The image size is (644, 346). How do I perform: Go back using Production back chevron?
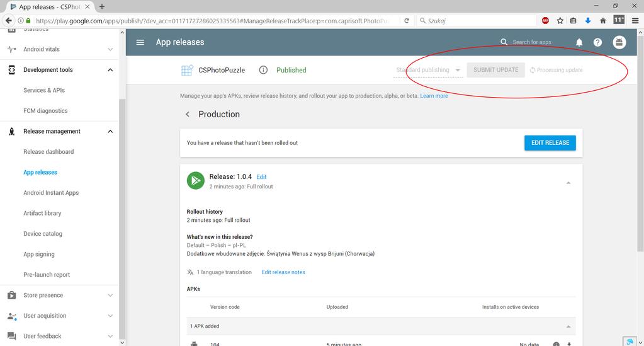(x=188, y=114)
